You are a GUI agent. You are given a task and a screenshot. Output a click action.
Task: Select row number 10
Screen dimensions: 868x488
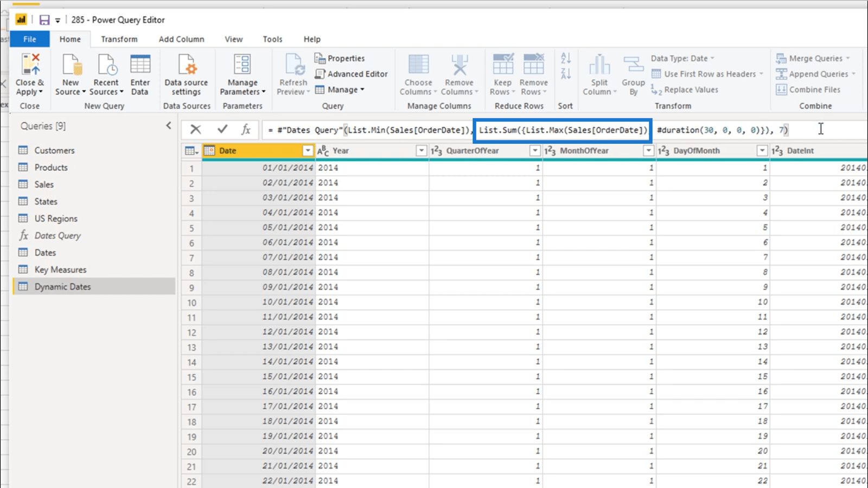pos(192,302)
